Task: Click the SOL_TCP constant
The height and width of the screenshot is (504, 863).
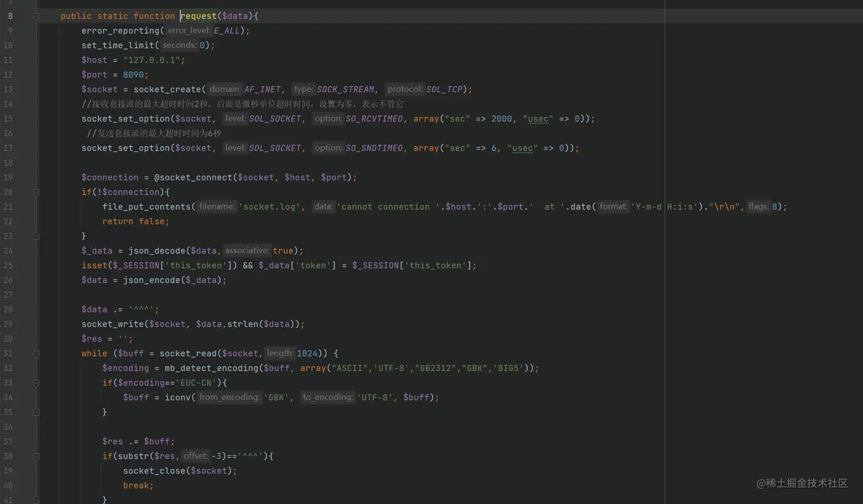Action: (x=444, y=90)
